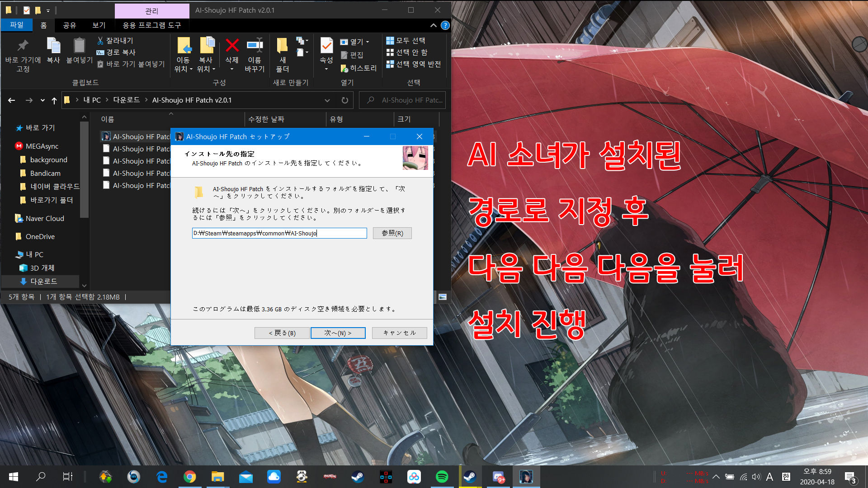Viewport: 868px width, 488px height.
Task: Click the Up one level arrow
Action: 54,100
